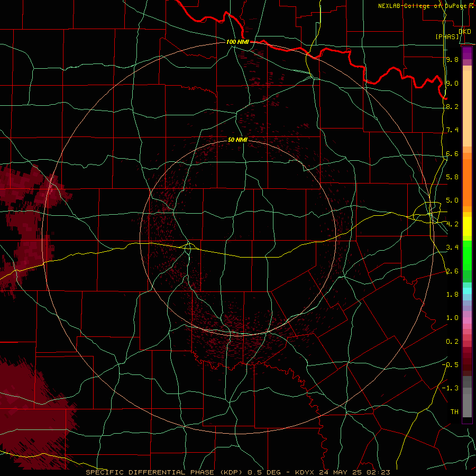
Task: Click the 24 MAY 25 02:23 timestamp
Action: click(354, 472)
